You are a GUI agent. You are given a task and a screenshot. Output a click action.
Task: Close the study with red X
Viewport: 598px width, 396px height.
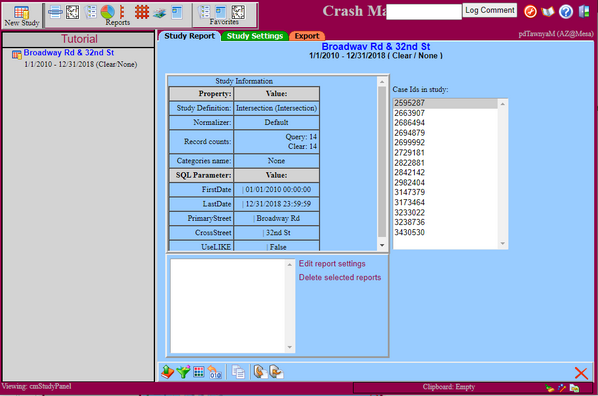pyautogui.click(x=581, y=373)
